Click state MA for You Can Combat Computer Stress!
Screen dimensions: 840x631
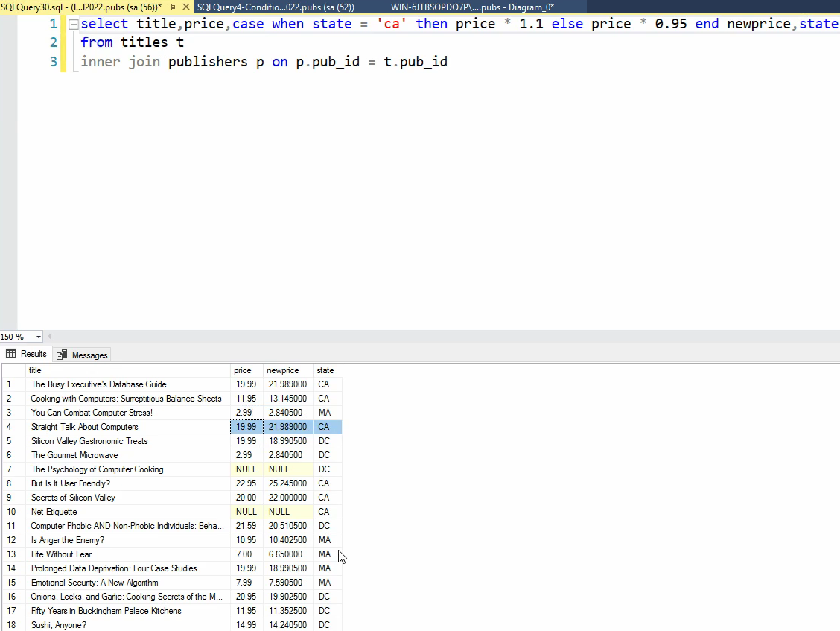click(328, 413)
